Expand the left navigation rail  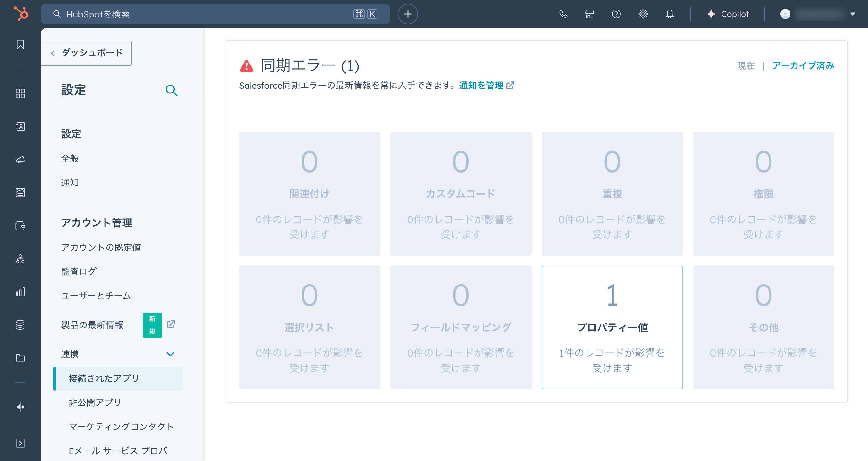[20, 443]
